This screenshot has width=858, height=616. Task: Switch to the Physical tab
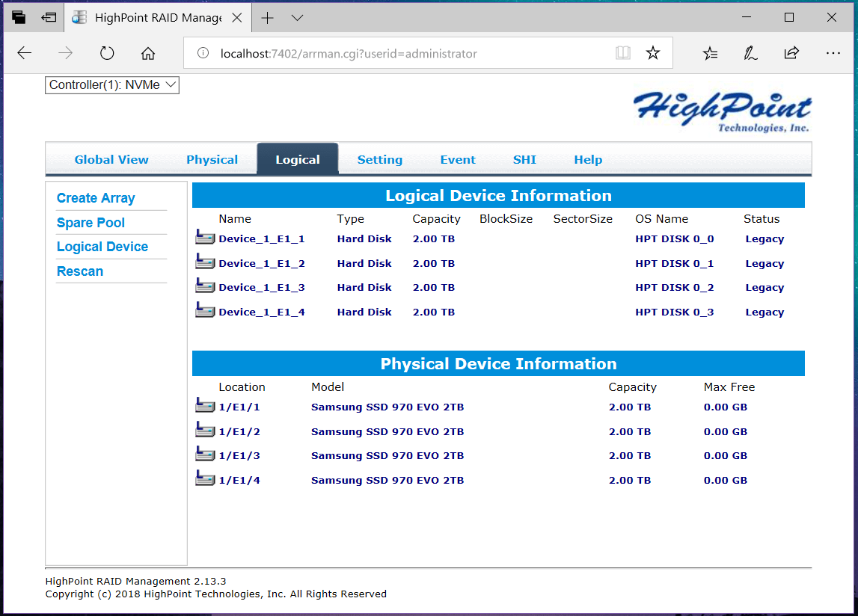(x=212, y=159)
